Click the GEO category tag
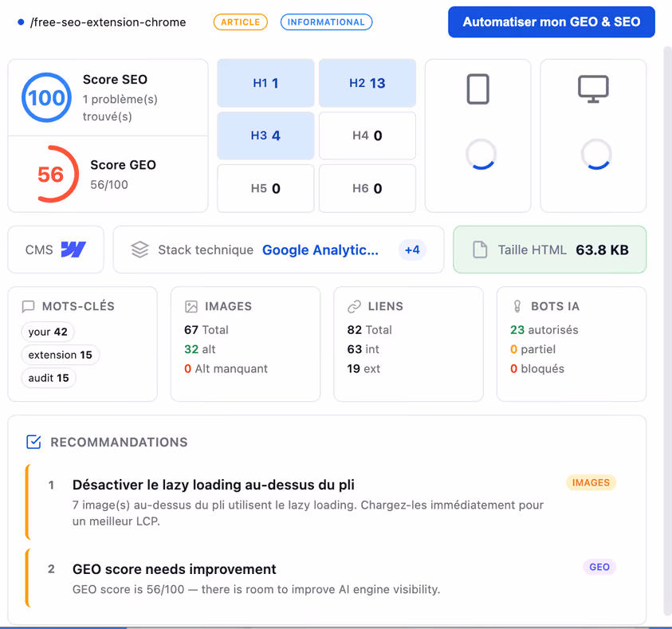This screenshot has height=629, width=672. coord(599,567)
